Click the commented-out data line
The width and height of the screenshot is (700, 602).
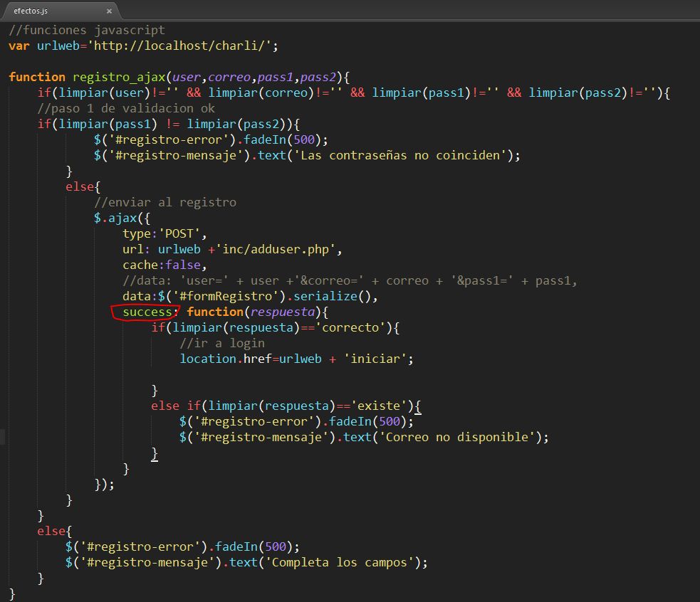tap(349, 280)
